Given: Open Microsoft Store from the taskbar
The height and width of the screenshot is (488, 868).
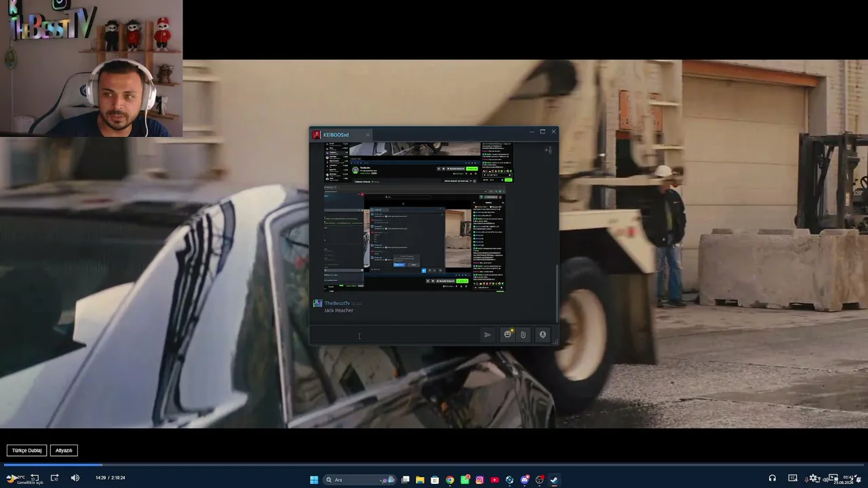Looking at the screenshot, I should coord(435,480).
